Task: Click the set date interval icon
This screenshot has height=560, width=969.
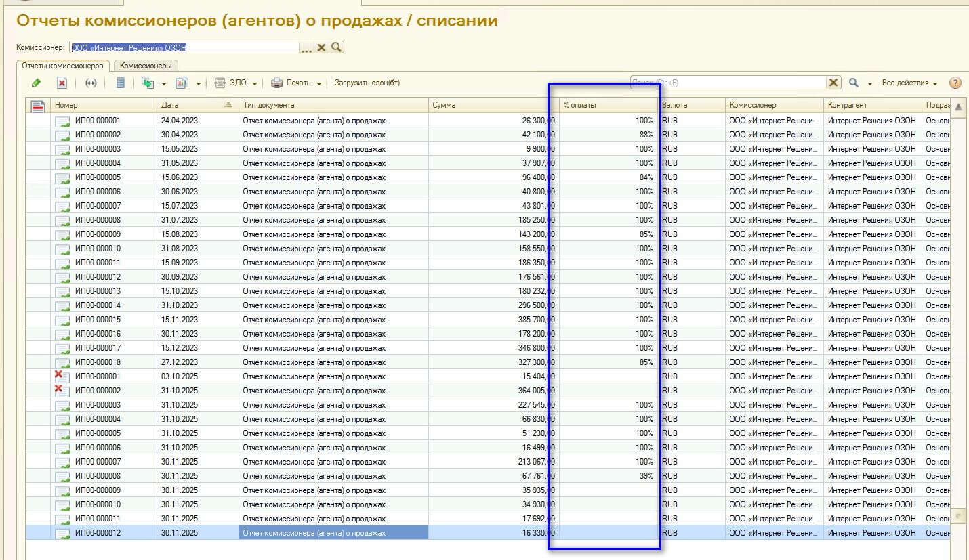Action: click(x=91, y=83)
